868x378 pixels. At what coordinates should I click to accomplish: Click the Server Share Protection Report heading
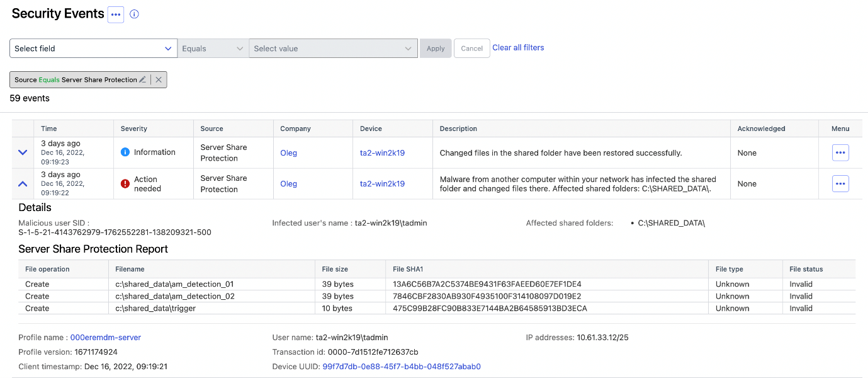(93, 249)
